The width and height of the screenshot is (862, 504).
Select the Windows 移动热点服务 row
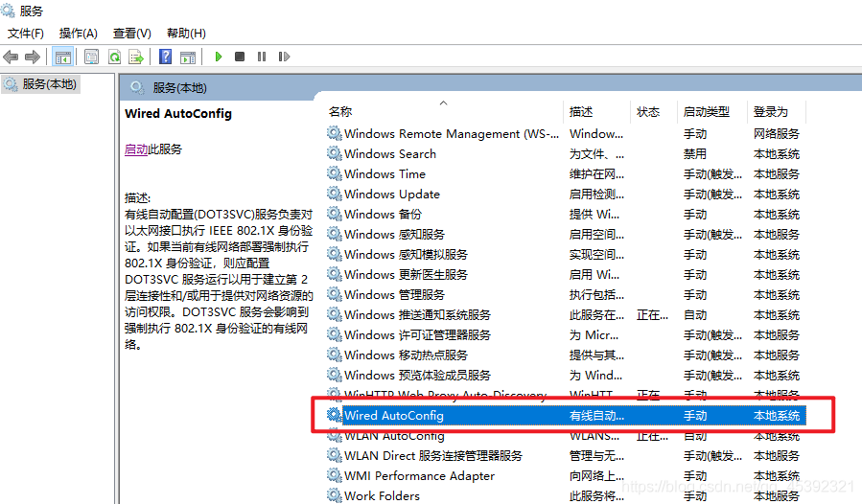[566, 355]
